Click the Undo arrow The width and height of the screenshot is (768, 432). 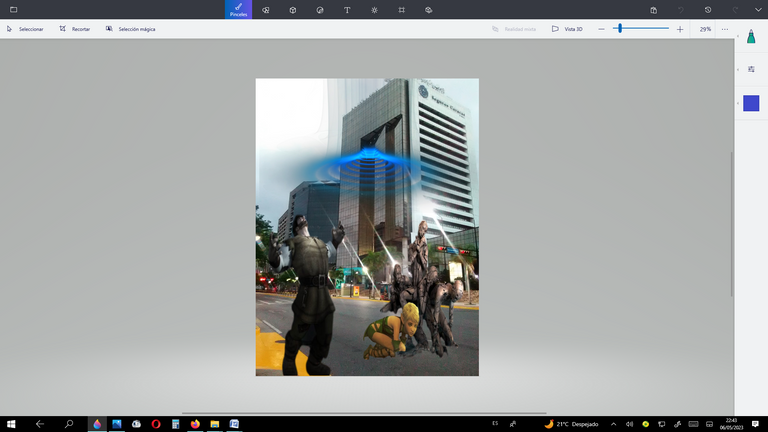pos(681,10)
